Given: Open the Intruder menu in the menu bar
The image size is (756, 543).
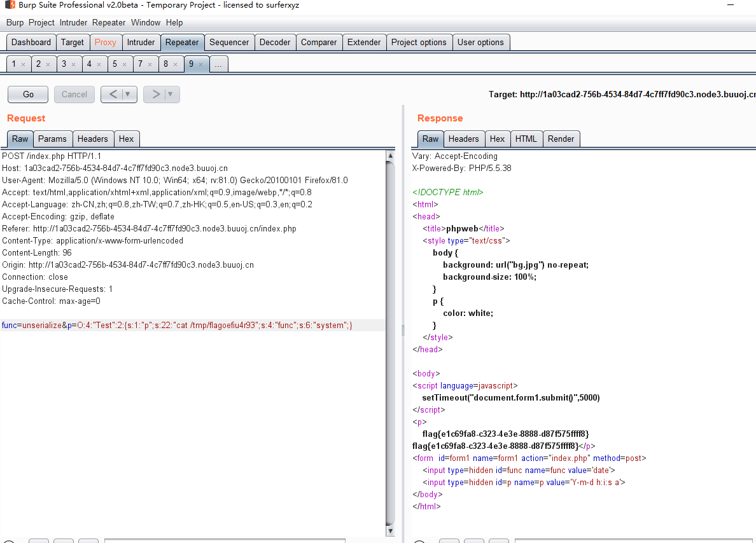Looking at the screenshot, I should (73, 22).
